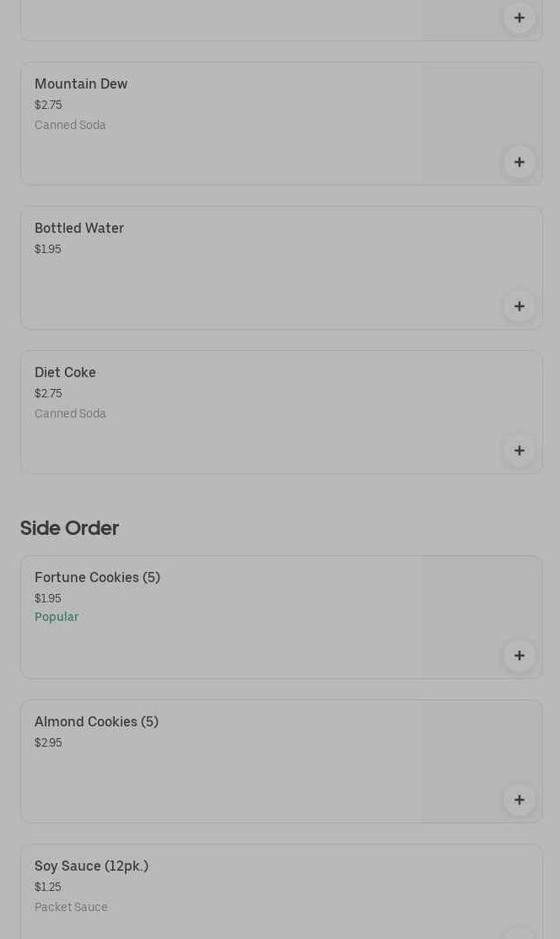Image resolution: width=560 pixels, height=939 pixels.
Task: Click Canned Soda description under Diet Coke
Action: coord(70,414)
